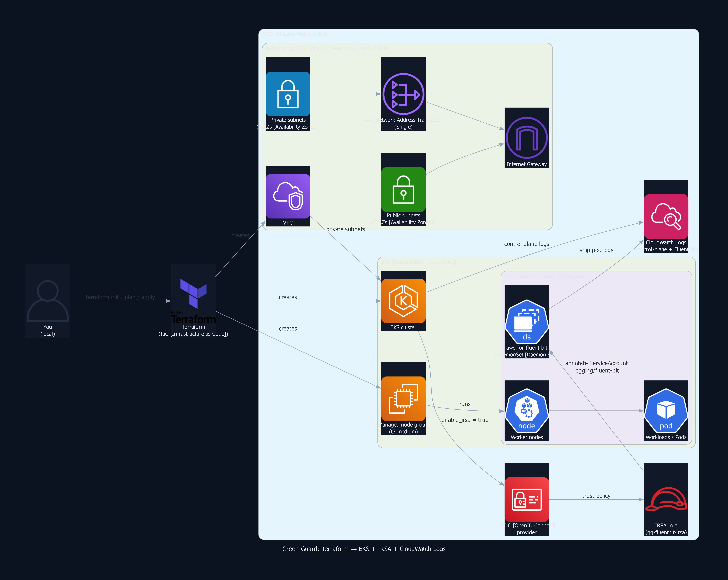Select the Private subnets lock icon
The image size is (728, 580).
pos(288,94)
